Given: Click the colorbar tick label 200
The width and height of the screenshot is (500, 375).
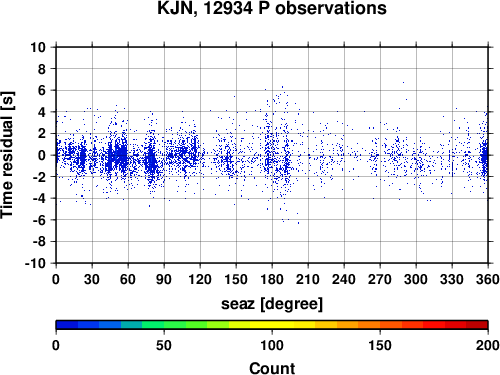Looking at the screenshot, I should tap(488, 345).
